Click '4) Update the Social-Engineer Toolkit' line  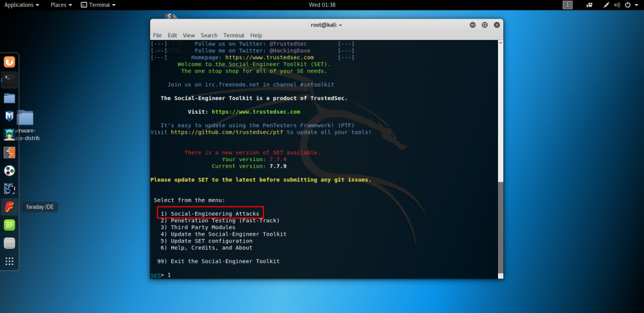coord(223,234)
